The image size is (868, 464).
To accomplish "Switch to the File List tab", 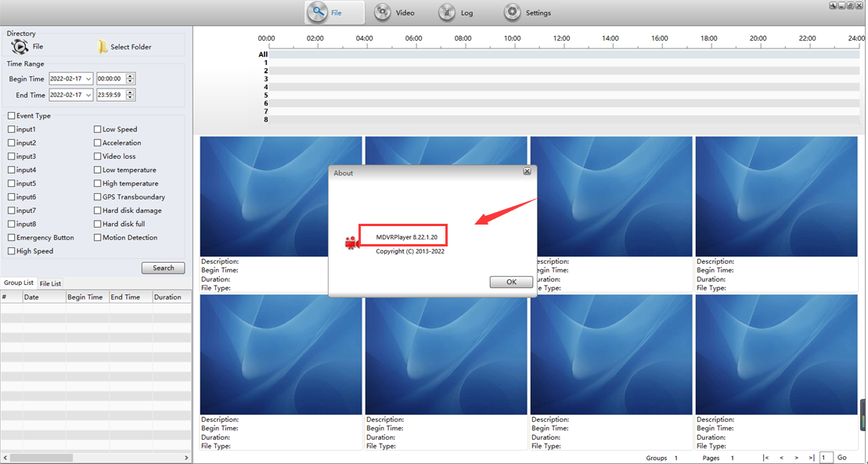I will 50,283.
